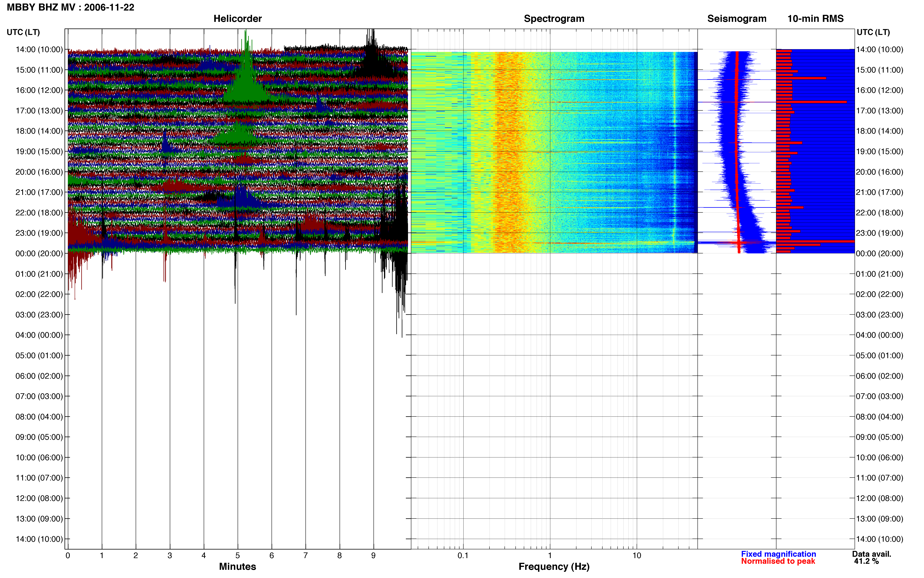Viewport: 924px width, 578px height.
Task: Click the 'Spectrogram' panel heading
Action: tap(554, 18)
